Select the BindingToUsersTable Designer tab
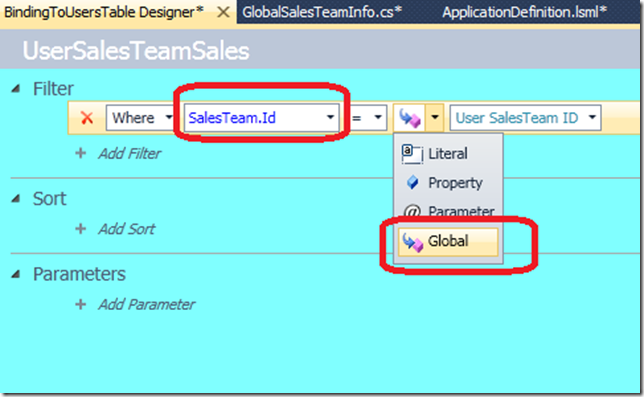The height and width of the screenshot is (397, 644). tap(104, 12)
